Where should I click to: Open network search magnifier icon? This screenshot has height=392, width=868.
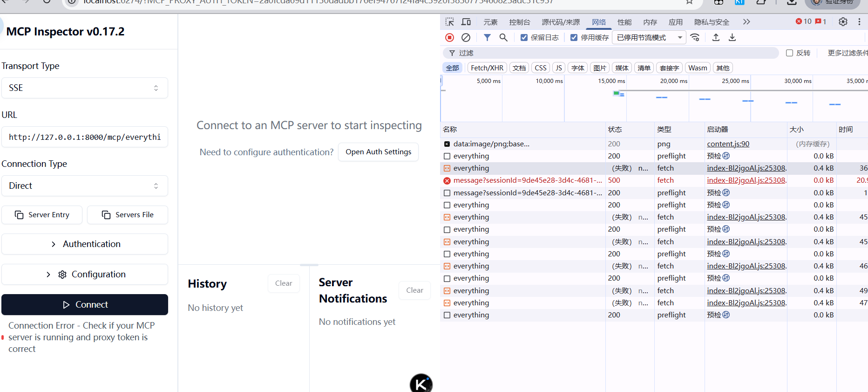503,37
